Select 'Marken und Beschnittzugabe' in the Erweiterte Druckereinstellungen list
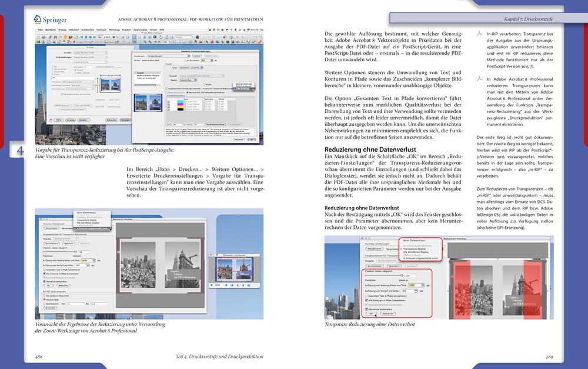 point(148,76)
